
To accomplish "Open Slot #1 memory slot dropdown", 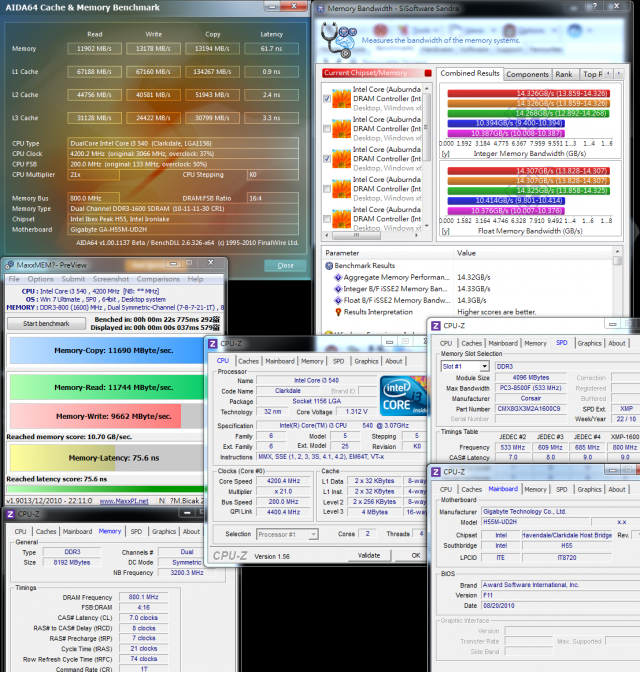I will coord(485,367).
